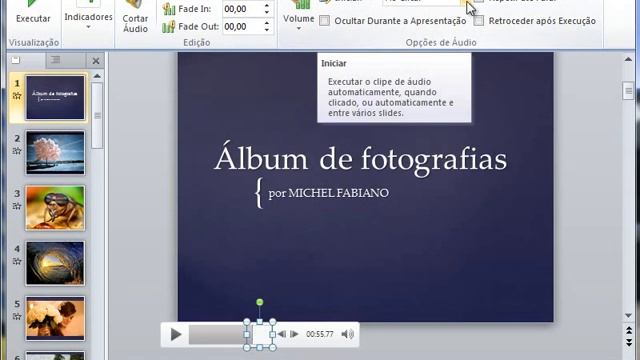The height and width of the screenshot is (360, 640).
Task: Click animation star icon of slide 2
Action: coord(17,151)
